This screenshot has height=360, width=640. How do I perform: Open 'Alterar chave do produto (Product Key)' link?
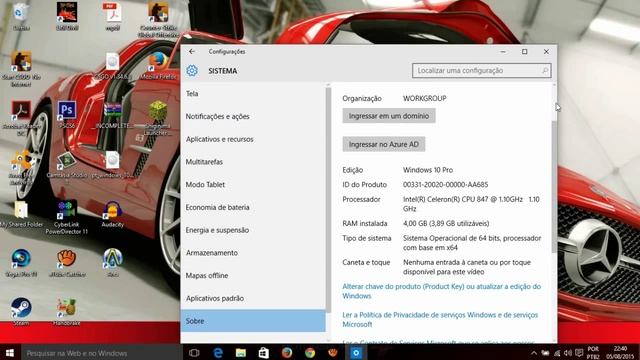coord(442,291)
